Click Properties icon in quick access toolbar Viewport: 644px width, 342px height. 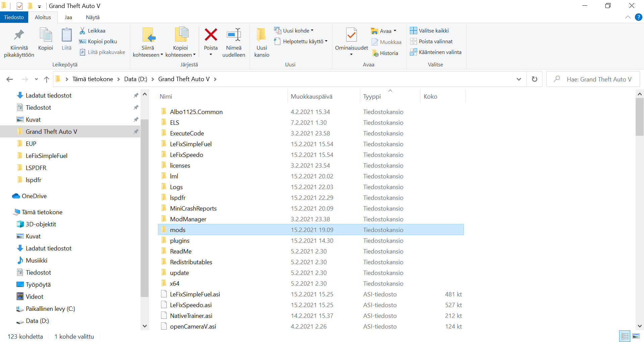pyautogui.click(x=19, y=6)
